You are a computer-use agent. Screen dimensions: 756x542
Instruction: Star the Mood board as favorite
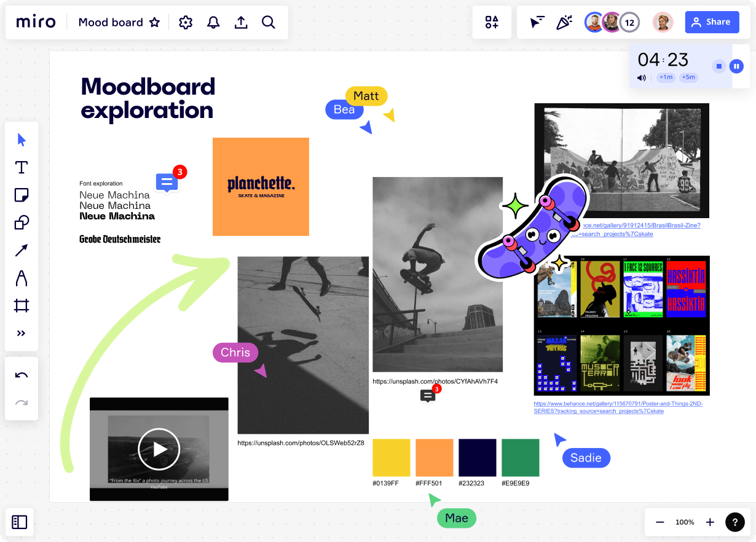155,22
